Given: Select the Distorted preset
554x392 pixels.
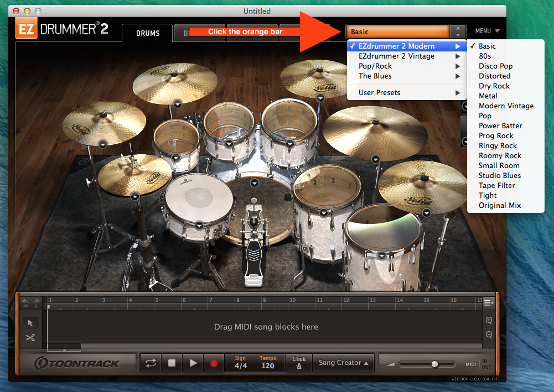Looking at the screenshot, I should (x=505, y=76).
